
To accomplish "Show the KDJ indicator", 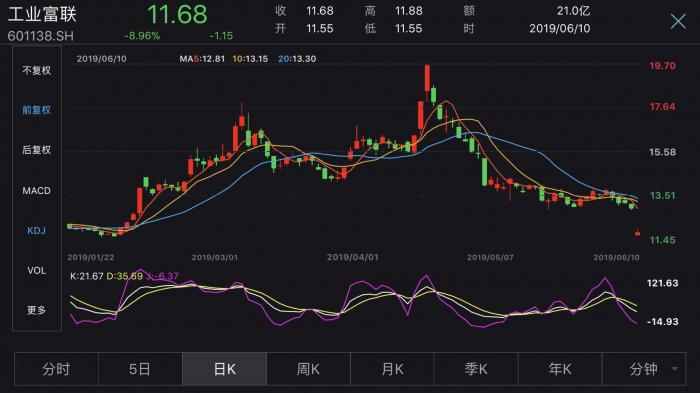I will point(37,230).
